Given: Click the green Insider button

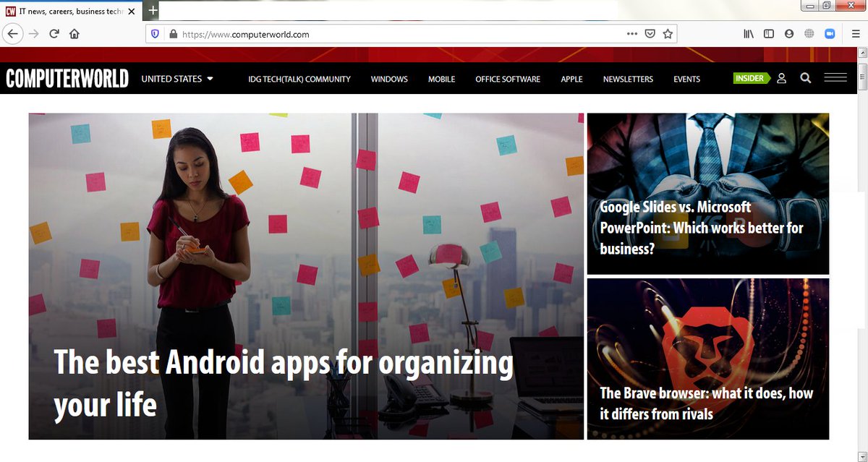Looking at the screenshot, I should [752, 78].
